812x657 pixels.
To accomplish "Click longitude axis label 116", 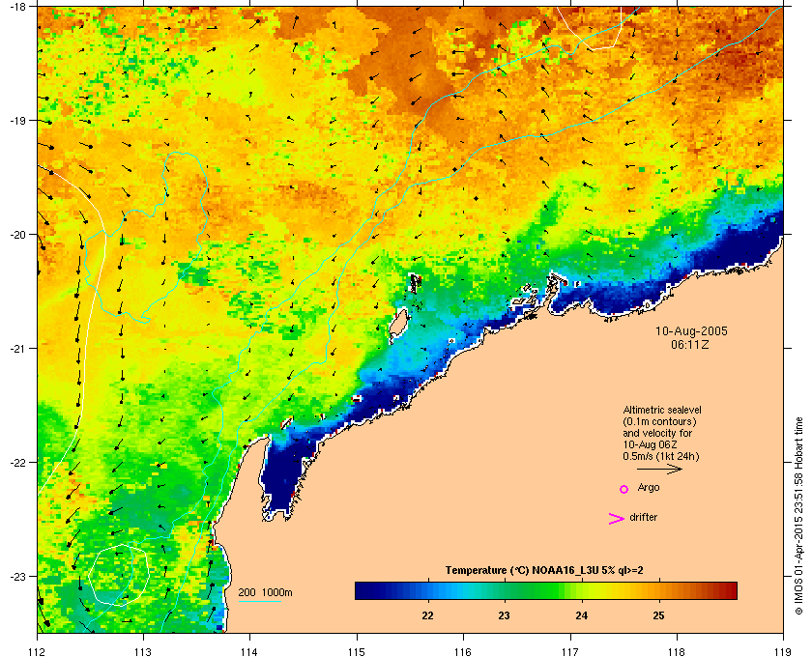I will (463, 651).
